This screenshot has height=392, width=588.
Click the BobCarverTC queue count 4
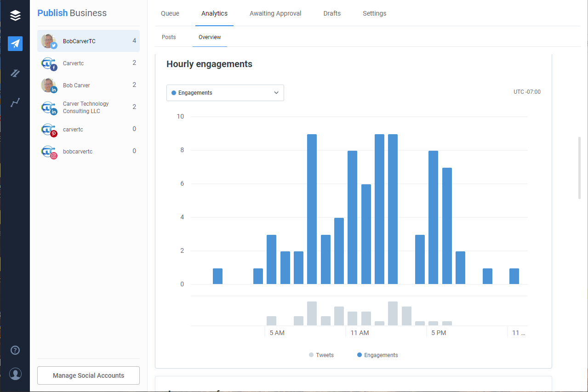134,40
